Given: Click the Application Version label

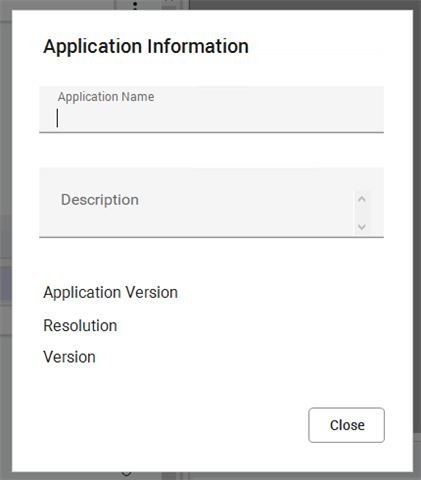Looking at the screenshot, I should pos(110,293).
